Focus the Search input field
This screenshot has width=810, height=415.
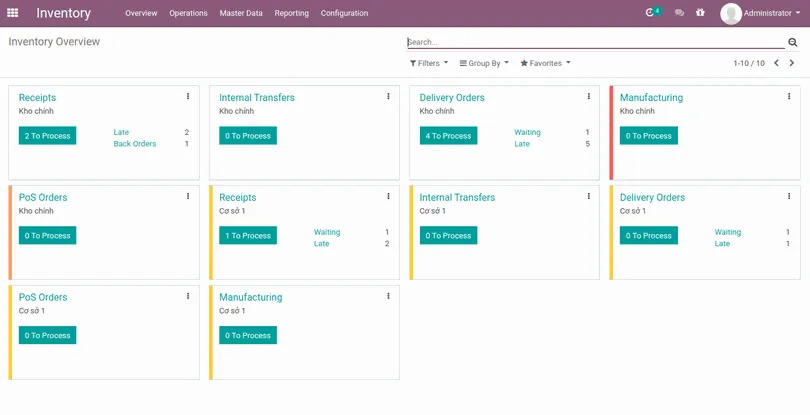(595, 42)
